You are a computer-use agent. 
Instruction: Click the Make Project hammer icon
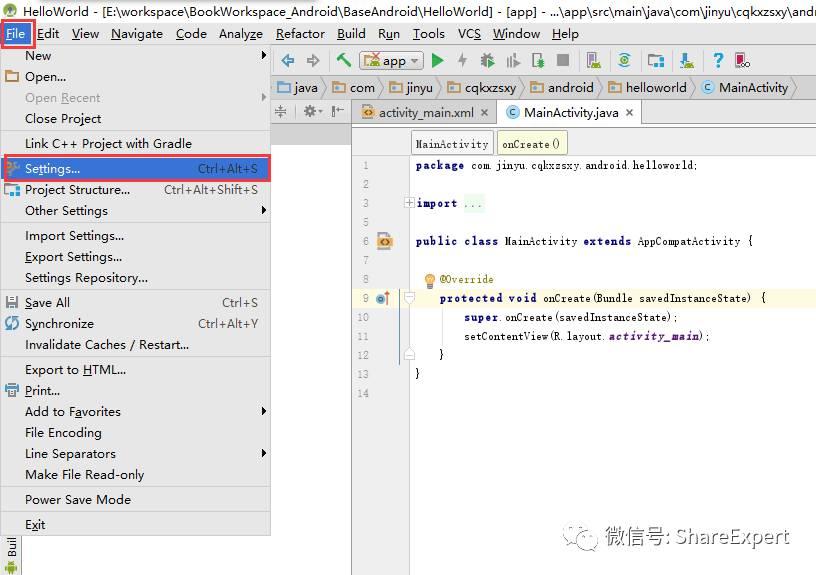(344, 61)
